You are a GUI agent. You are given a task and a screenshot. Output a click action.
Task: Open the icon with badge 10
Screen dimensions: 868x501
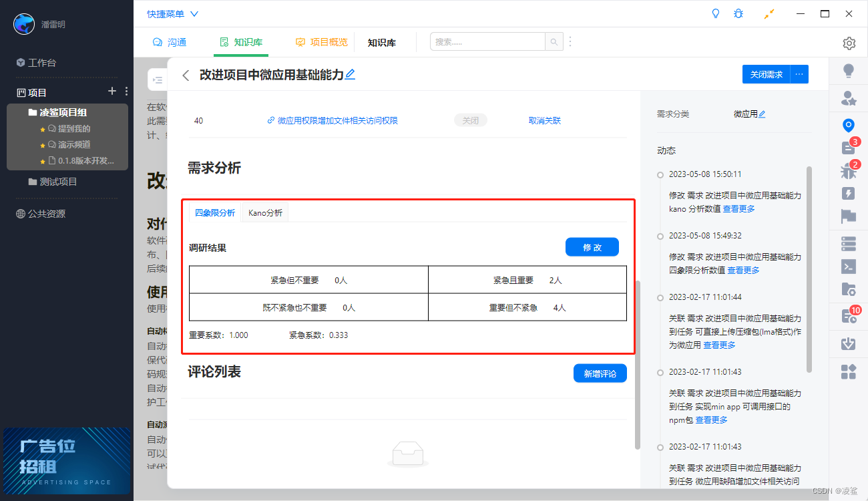click(x=849, y=317)
